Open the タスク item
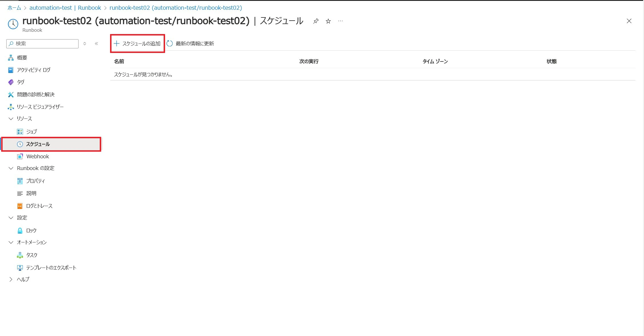 click(x=32, y=255)
